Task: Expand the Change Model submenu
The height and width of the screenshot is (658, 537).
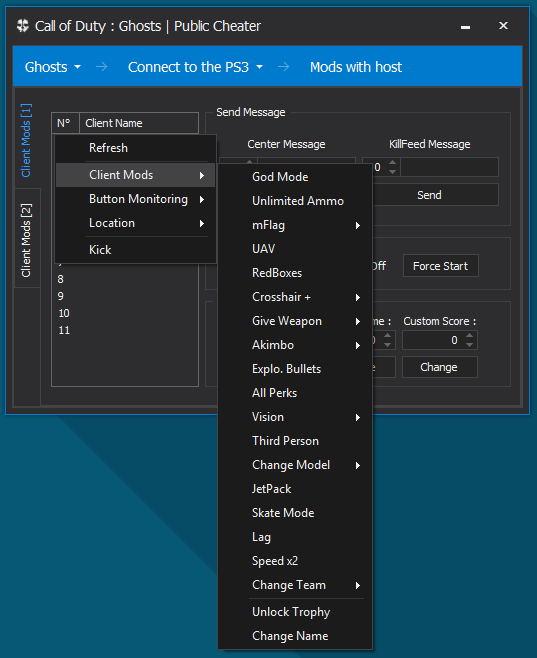Action: [295, 465]
